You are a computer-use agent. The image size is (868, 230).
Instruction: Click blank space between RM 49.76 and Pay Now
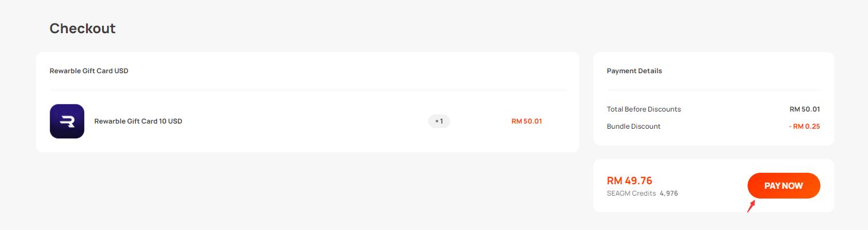pos(711,186)
